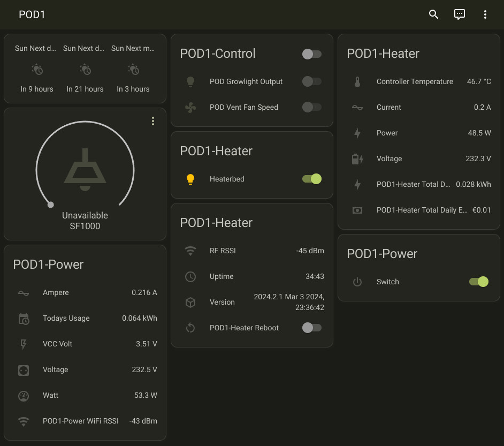Toggle POD Growlight Output switch
The image size is (504, 446).
(312, 81)
